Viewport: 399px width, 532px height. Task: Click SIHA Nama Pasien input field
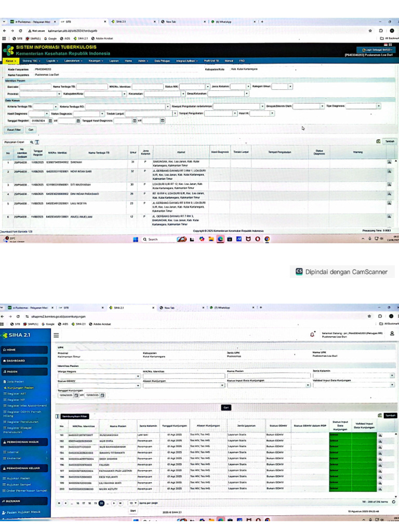click(269, 376)
